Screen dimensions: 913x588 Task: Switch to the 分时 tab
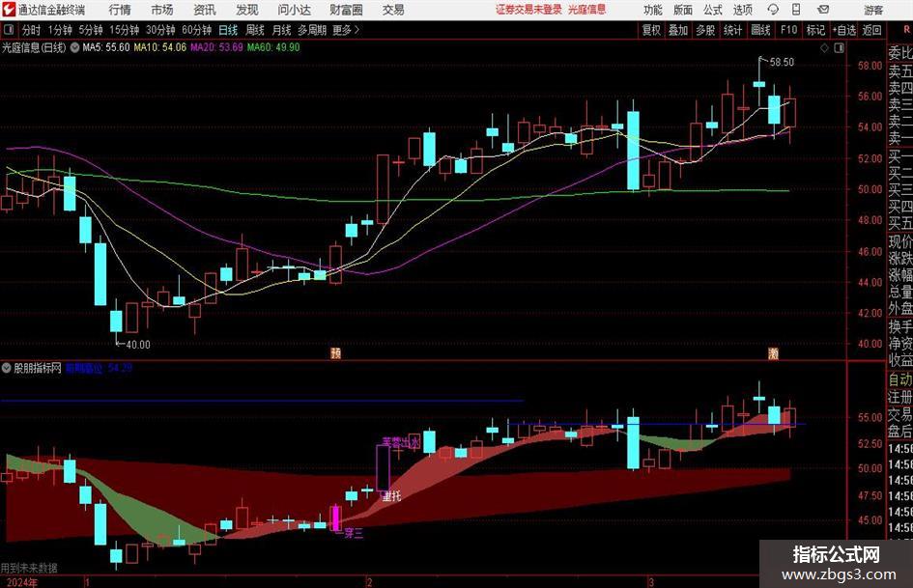click(32, 30)
